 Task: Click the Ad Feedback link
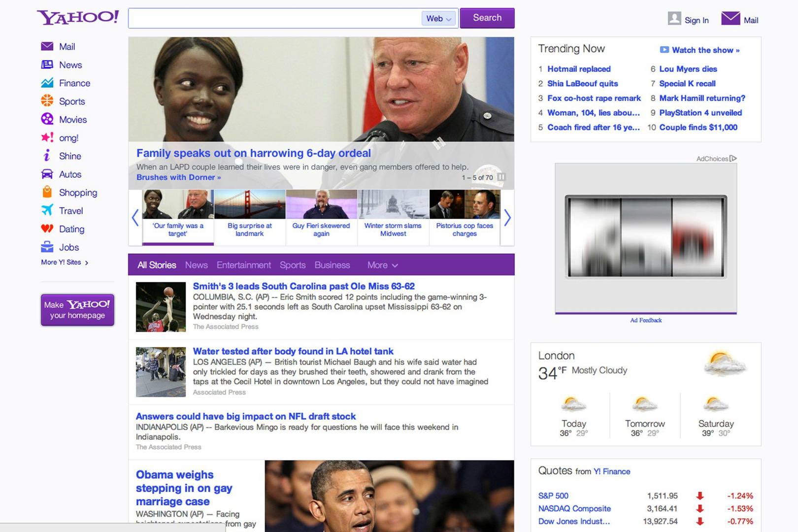[x=646, y=320]
